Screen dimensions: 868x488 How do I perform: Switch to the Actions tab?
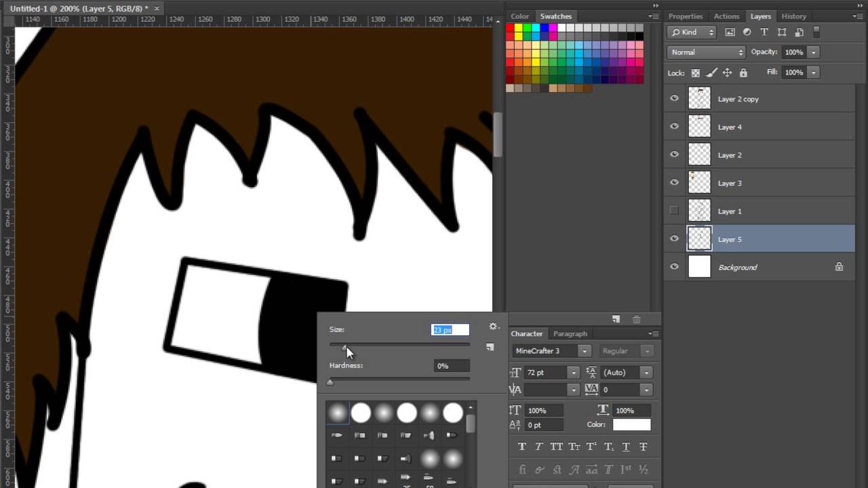click(x=726, y=16)
